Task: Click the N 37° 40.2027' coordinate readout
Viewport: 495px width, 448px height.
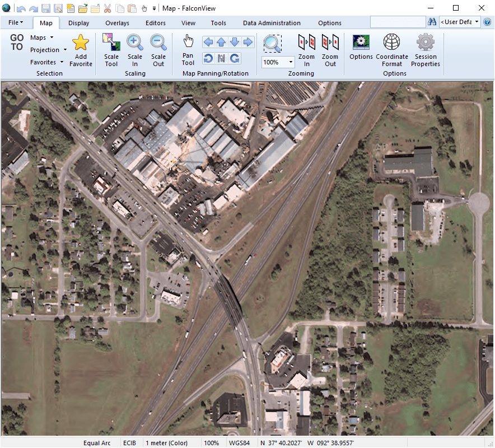Action: (281, 443)
